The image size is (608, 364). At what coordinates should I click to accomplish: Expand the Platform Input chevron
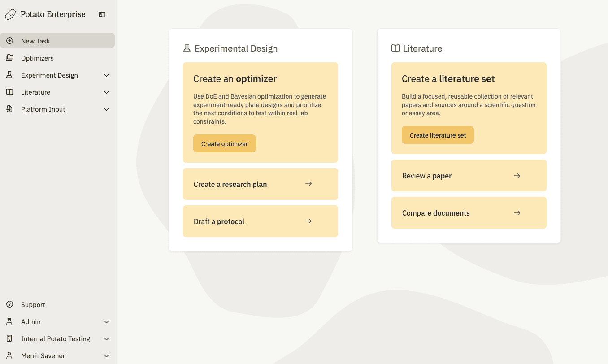(x=107, y=109)
